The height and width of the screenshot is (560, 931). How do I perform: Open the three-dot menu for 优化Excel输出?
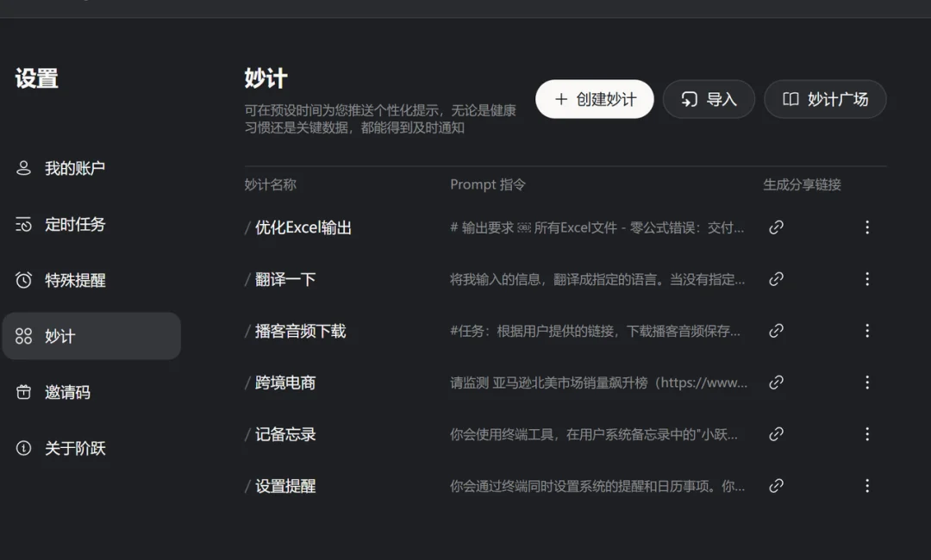pyautogui.click(x=866, y=227)
